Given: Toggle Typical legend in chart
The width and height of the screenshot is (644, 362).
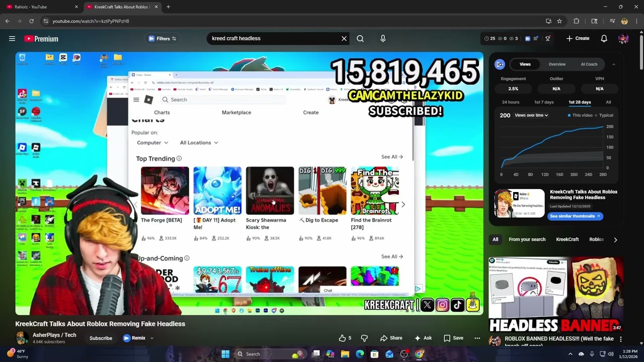Looking at the screenshot, I should 604,115.
